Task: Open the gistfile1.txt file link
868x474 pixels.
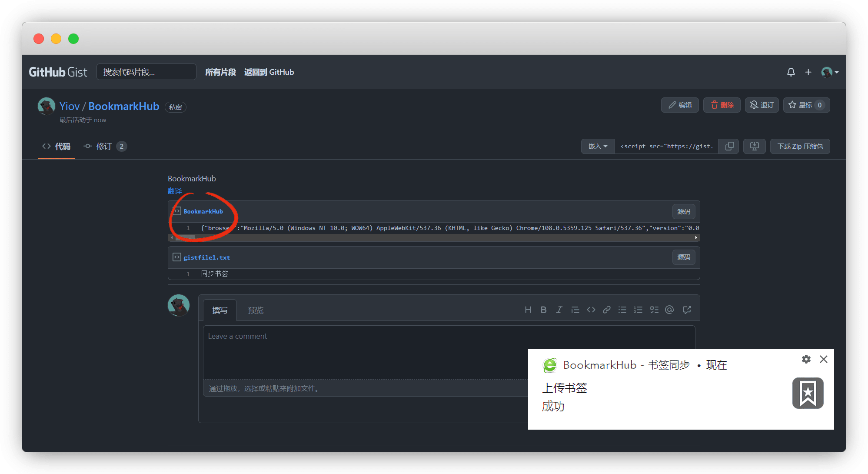Action: point(206,257)
